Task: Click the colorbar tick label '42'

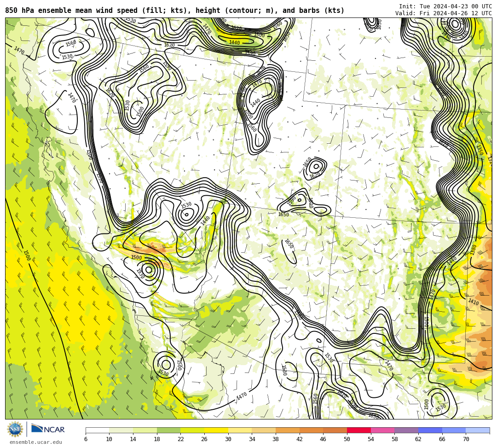Action: pyautogui.click(x=299, y=439)
